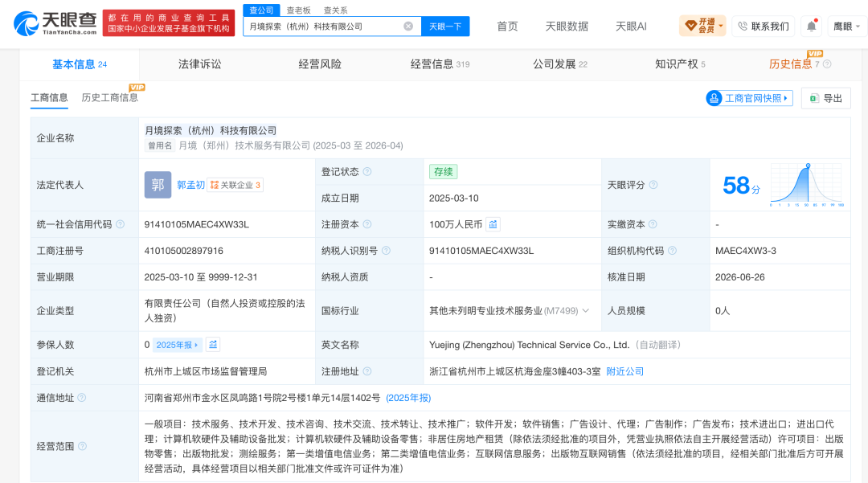Click the organization code MAEC4XW3-3
Image resolution: width=868 pixels, height=483 pixels.
click(x=746, y=251)
